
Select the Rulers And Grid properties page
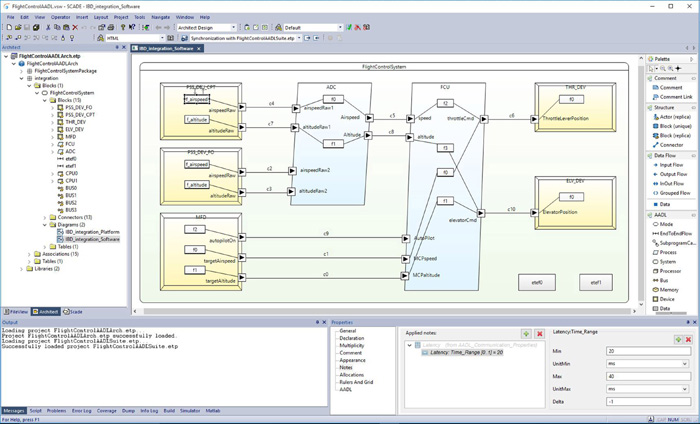click(x=356, y=382)
